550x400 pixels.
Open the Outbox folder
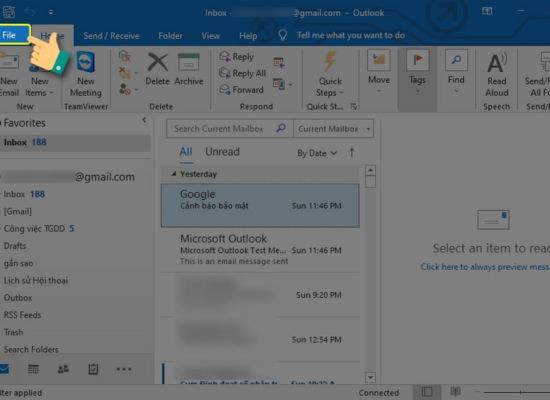[75, 298]
